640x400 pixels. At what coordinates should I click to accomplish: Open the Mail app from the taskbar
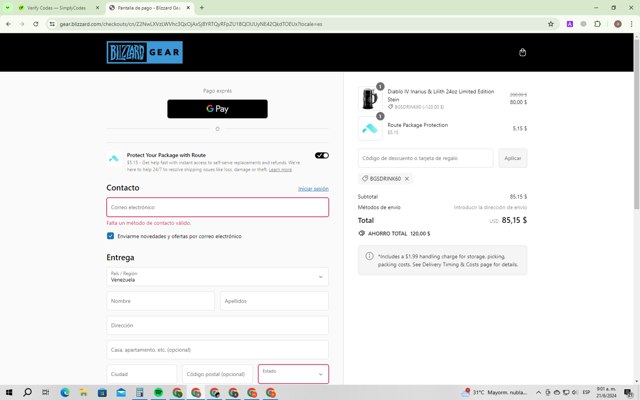[x=121, y=393]
